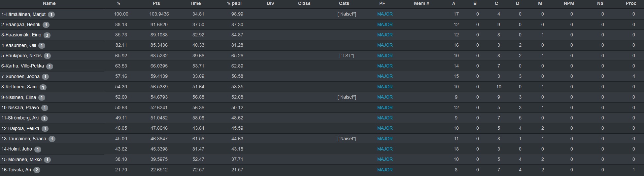Sort table by the Name column header
The image size is (644, 176).
(x=49, y=3)
